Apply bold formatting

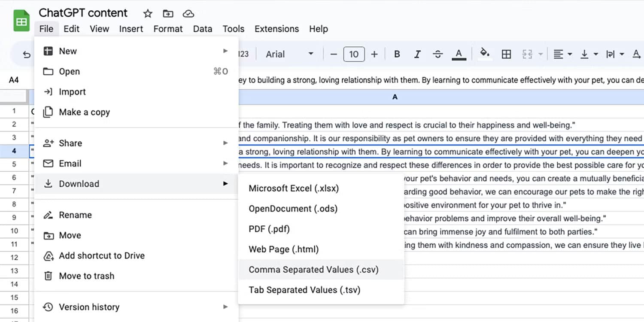pyautogui.click(x=396, y=54)
